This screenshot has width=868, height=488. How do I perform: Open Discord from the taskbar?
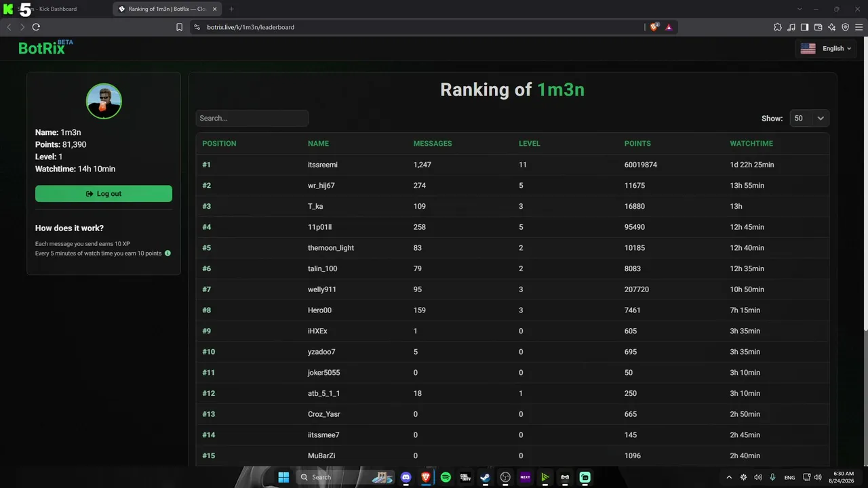(406, 477)
